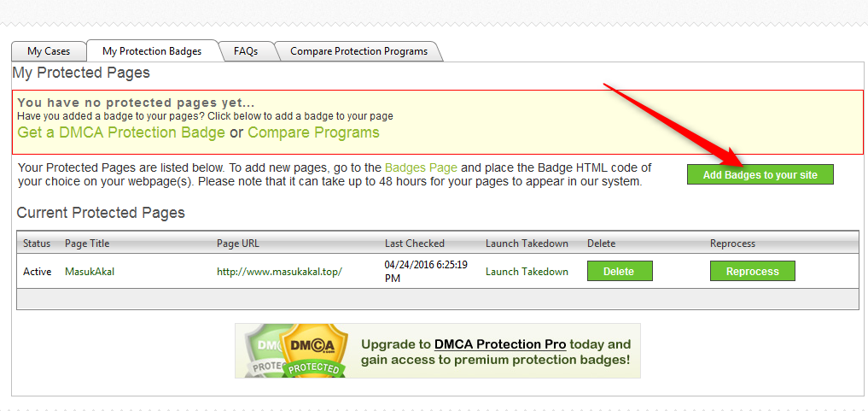
Task: Click the Status column header
Action: pos(37,244)
